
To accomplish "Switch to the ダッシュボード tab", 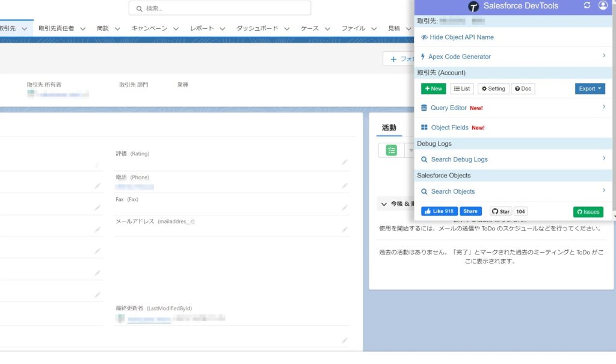I will click(x=257, y=28).
